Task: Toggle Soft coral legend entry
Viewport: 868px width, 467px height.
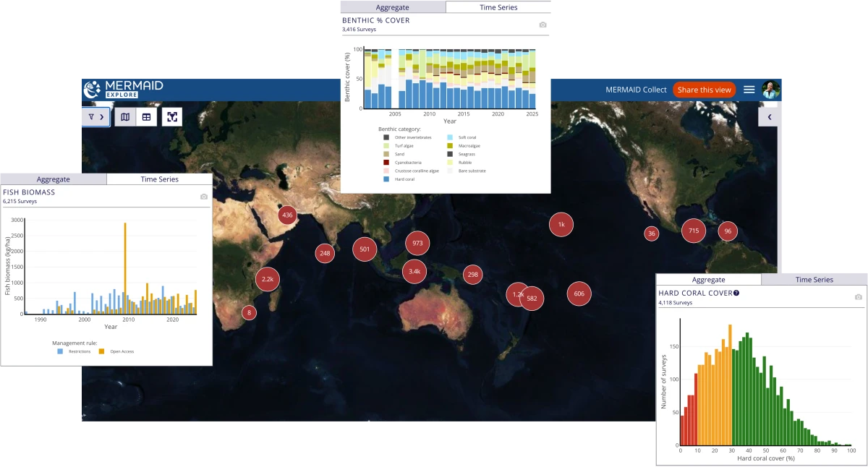Action: [x=461, y=137]
